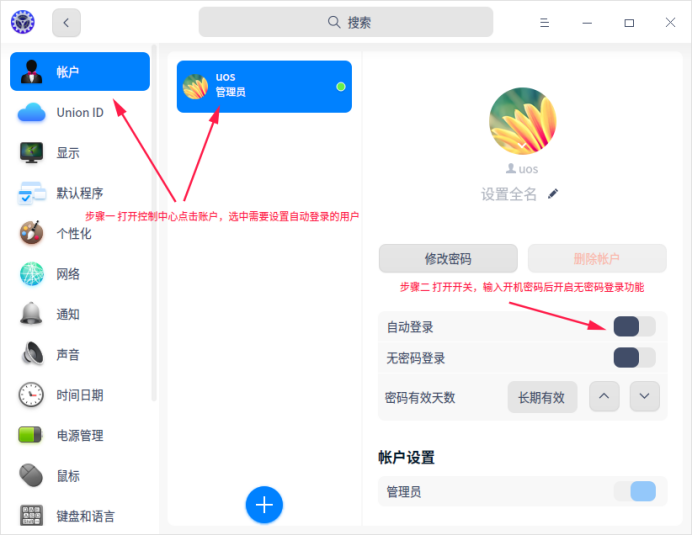Add a new account with plus button
The image size is (692, 535).
point(264,505)
